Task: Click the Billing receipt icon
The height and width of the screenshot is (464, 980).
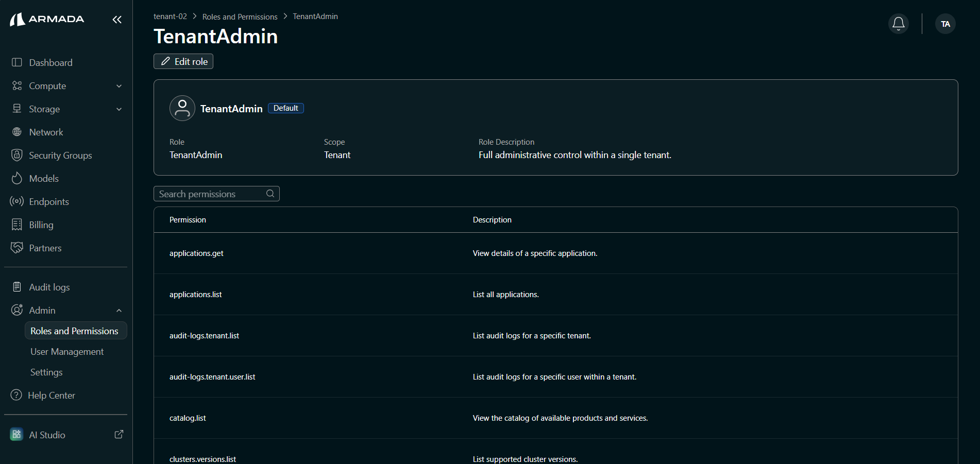Action: click(17, 225)
